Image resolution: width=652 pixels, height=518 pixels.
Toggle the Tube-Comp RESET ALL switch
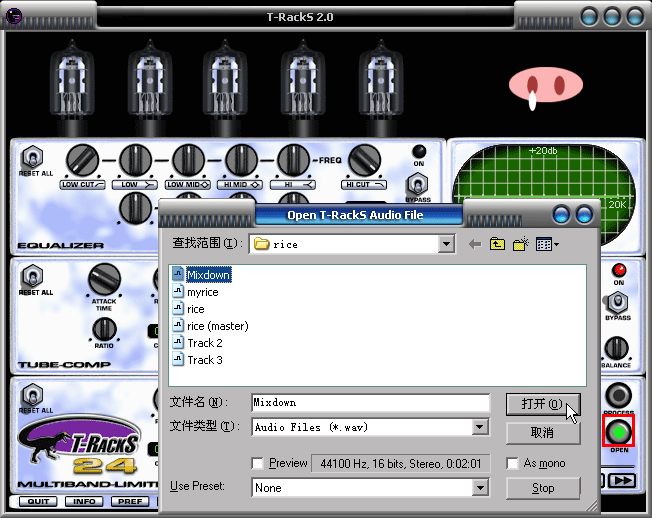pyautogui.click(x=32, y=276)
